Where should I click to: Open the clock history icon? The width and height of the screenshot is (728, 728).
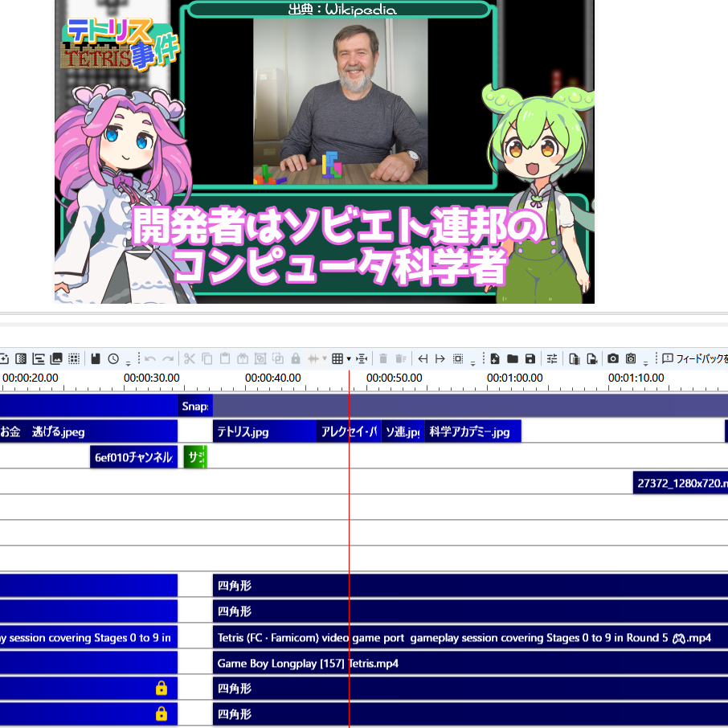coord(113,358)
